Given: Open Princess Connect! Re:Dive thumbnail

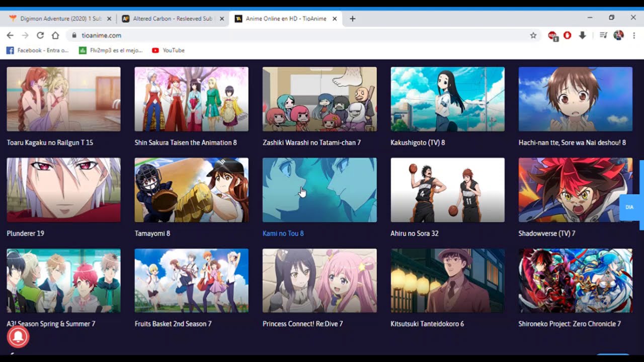Looking at the screenshot, I should tap(319, 281).
